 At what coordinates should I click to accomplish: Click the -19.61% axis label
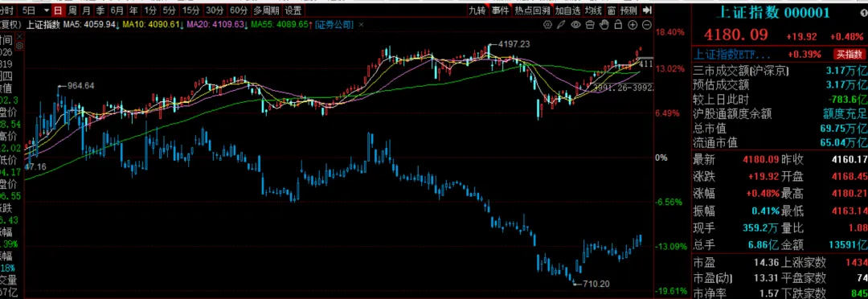pos(670,291)
